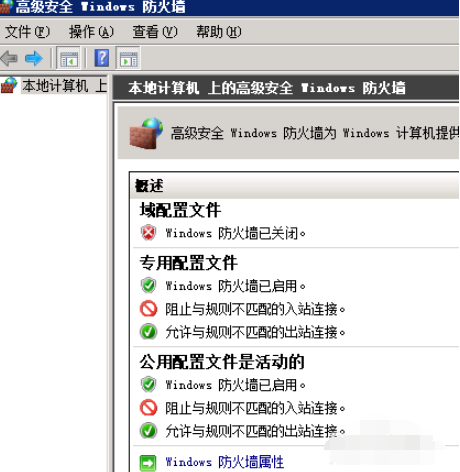Open the 帮助(H) menu
This screenshot has width=460, height=472.
point(219,32)
